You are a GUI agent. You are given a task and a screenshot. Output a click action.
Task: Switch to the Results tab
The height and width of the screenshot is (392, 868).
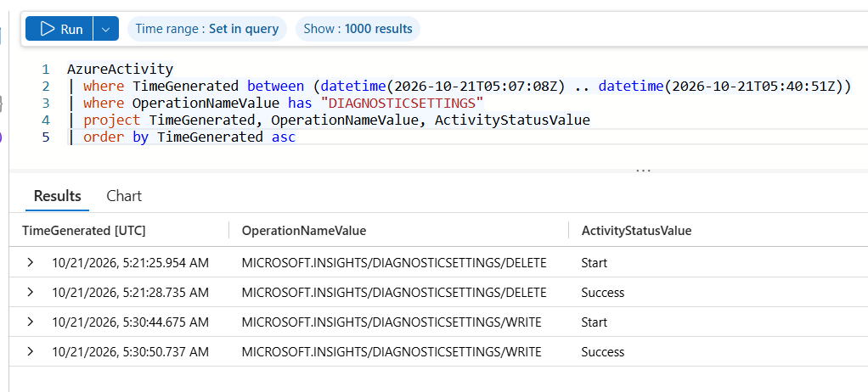tap(58, 196)
